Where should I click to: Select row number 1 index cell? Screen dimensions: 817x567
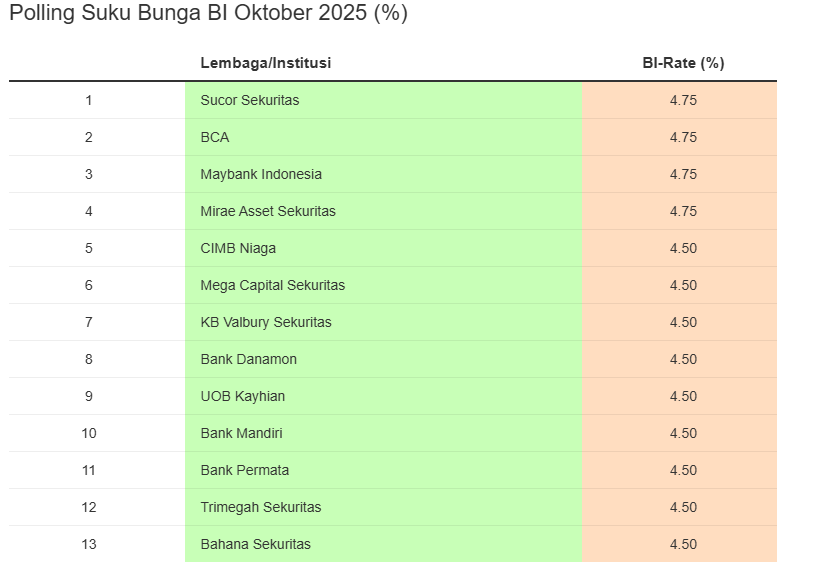pos(89,100)
